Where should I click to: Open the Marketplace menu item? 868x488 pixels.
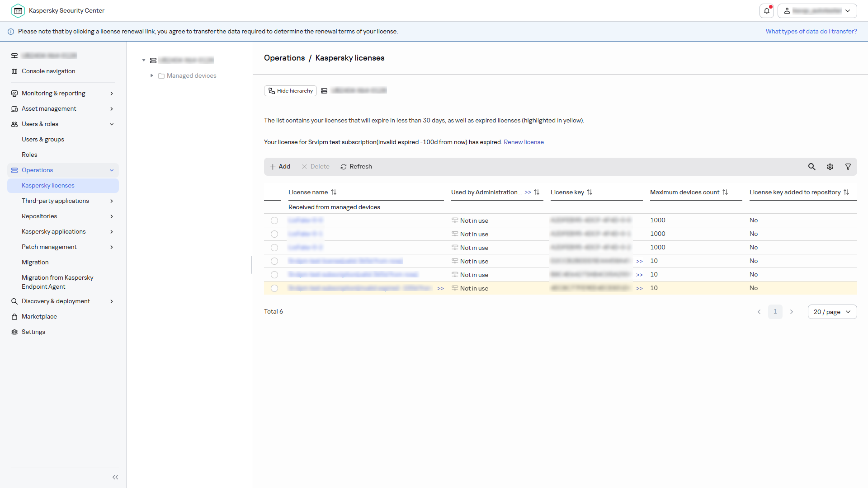tap(39, 317)
